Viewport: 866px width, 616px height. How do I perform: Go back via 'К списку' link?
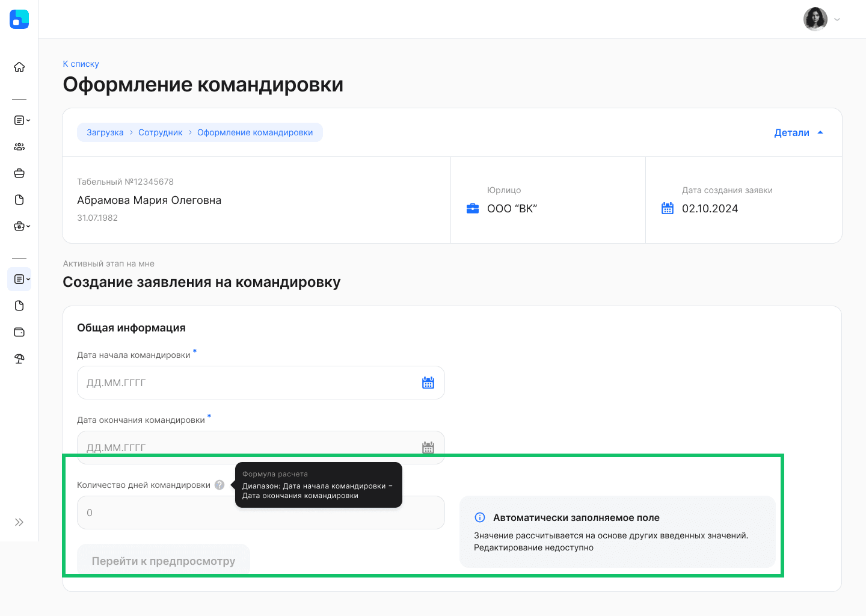coord(81,64)
